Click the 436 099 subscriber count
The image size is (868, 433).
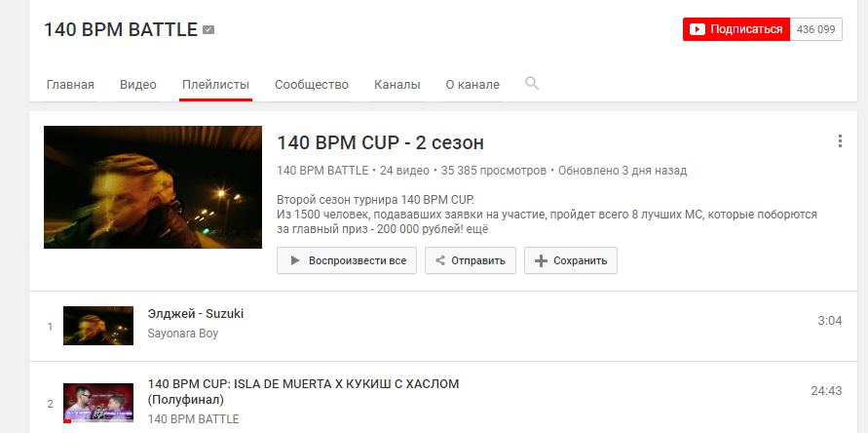pyautogui.click(x=816, y=29)
